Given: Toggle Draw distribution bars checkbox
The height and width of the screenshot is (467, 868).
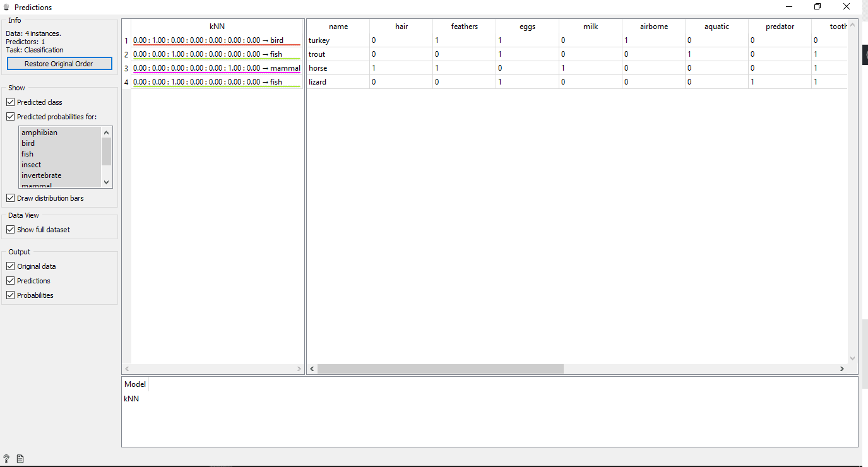Looking at the screenshot, I should 11,198.
